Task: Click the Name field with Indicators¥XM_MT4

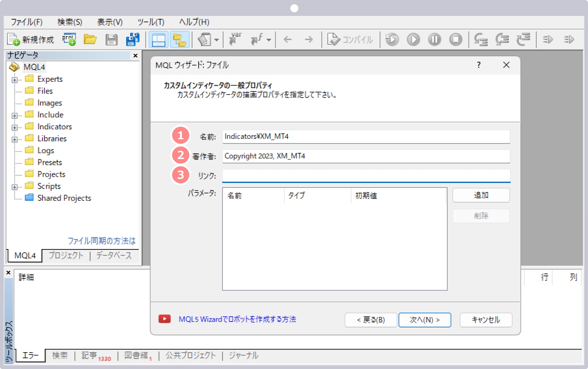Action: click(366, 136)
